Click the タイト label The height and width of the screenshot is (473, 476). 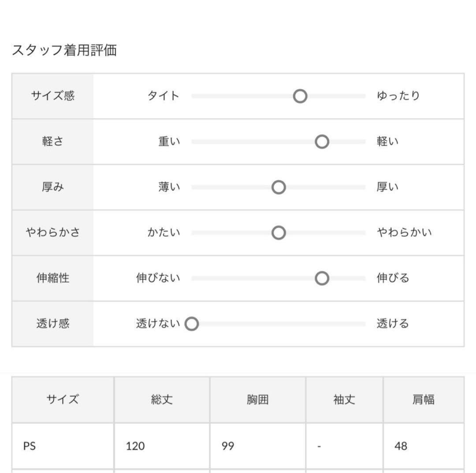pos(164,96)
